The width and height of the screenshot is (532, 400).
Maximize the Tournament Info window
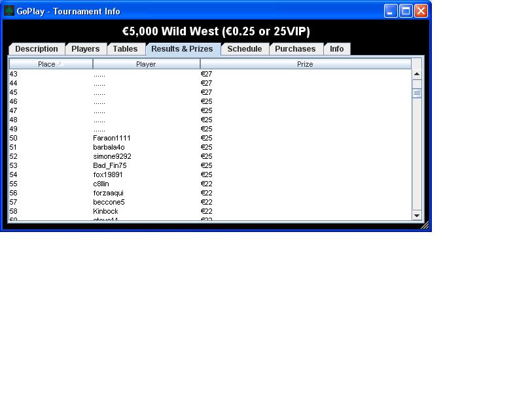(406, 11)
